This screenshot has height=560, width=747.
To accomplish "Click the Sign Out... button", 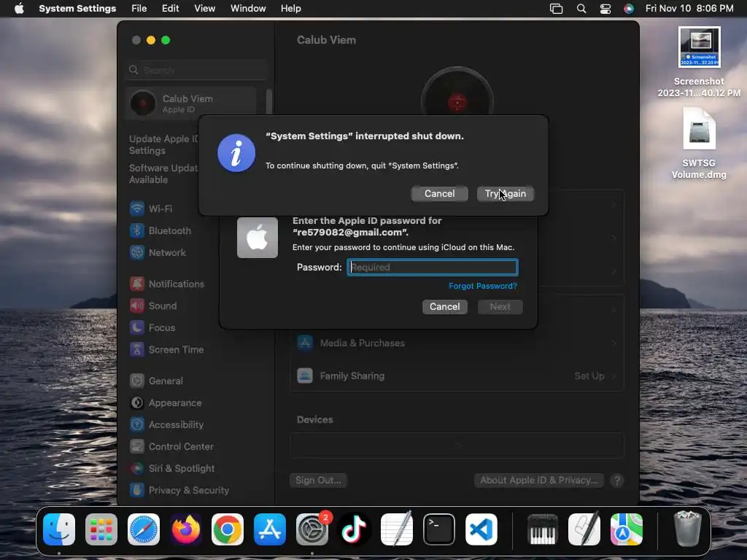I will click(318, 480).
